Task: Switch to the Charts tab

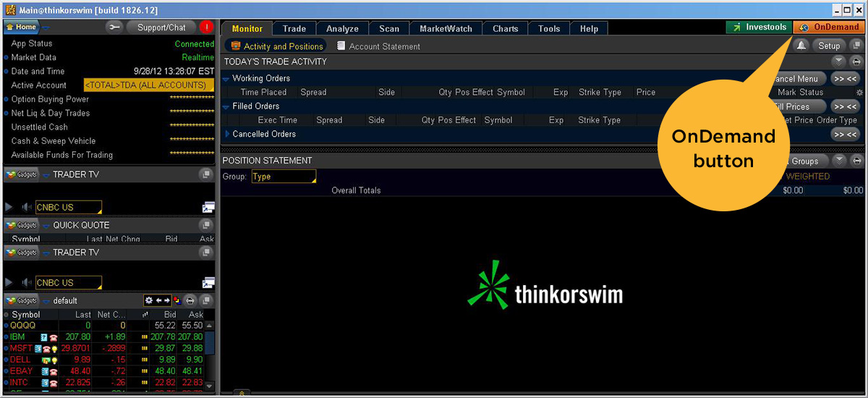Action: (x=506, y=28)
